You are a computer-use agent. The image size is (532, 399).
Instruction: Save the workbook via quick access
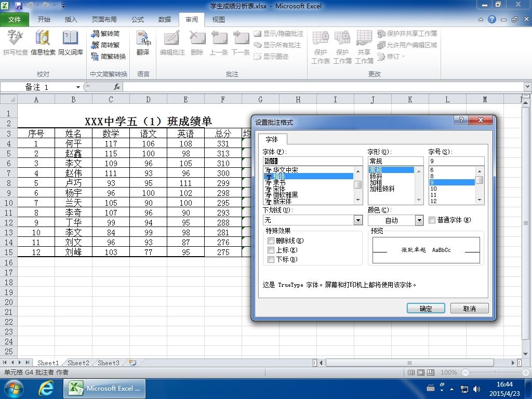(x=19, y=6)
